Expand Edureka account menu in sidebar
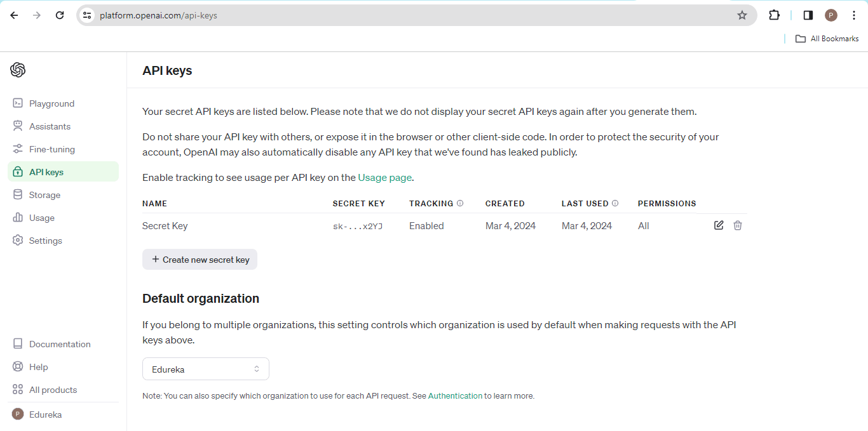Viewport: 868px width, 431px height. [44, 414]
